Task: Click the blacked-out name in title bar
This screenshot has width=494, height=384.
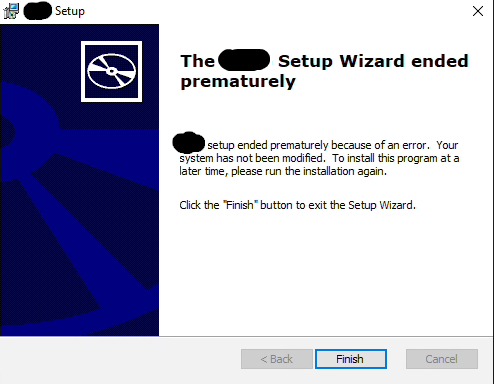Action: [38, 11]
